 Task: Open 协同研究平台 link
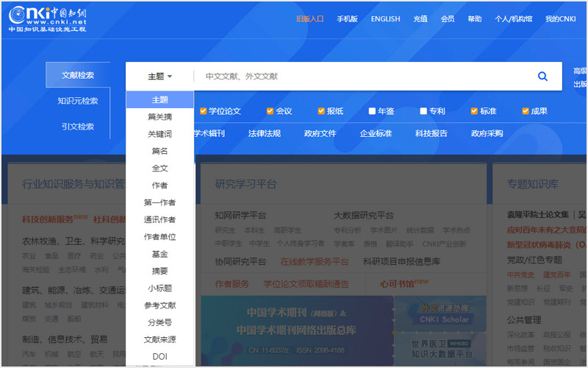[240, 262]
